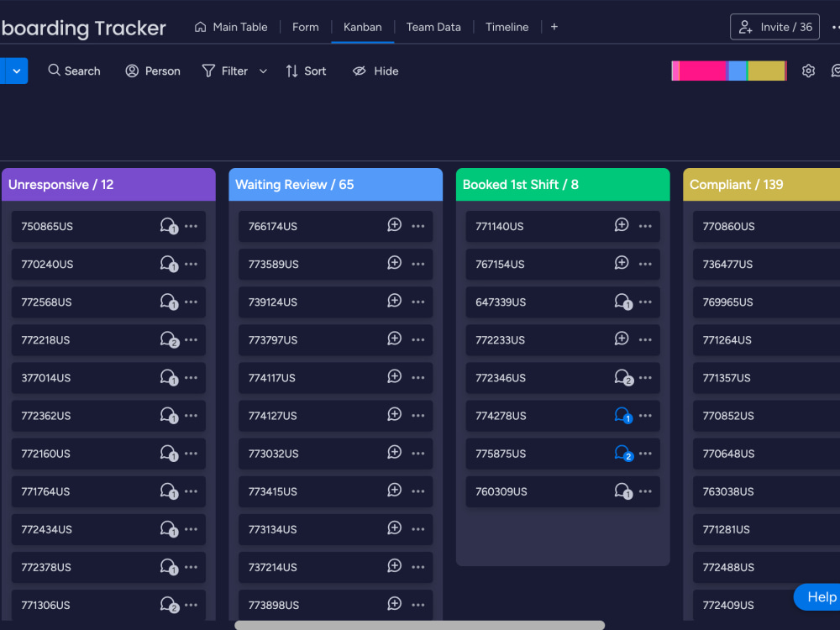The height and width of the screenshot is (630, 840).
Task: Switch to Main Table view
Action: (x=231, y=27)
